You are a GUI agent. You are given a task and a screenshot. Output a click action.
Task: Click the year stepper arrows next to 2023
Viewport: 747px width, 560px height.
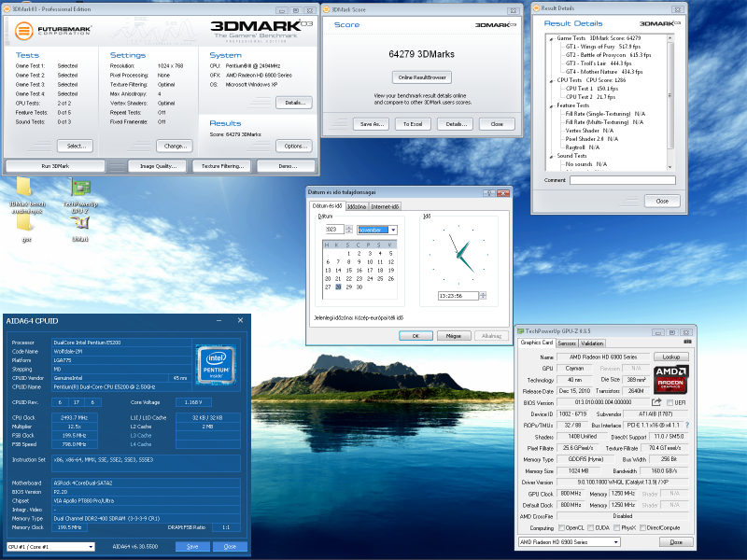tap(348, 229)
